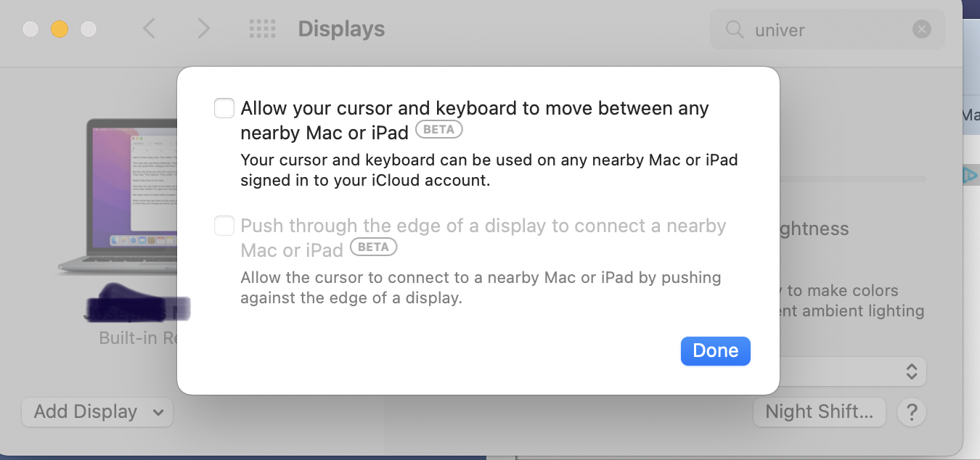The image size is (980, 460).
Task: Show all preferences via grid icon
Action: 262,29
